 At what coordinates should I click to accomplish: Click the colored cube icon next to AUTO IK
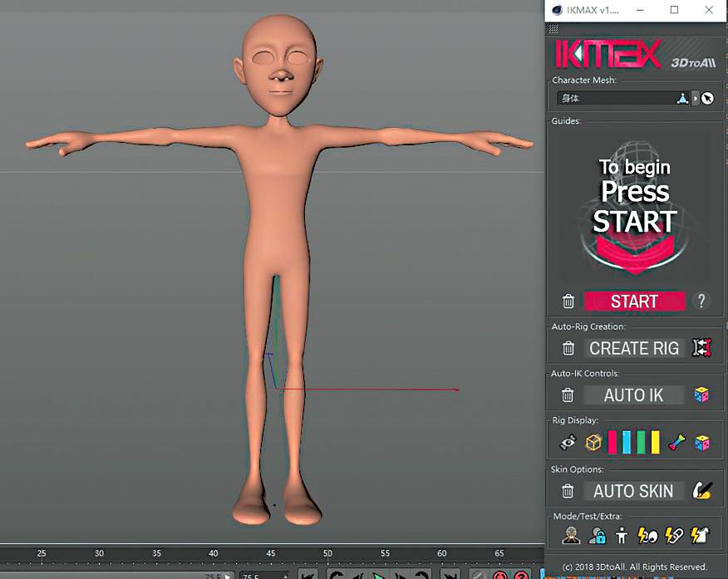coord(702,395)
